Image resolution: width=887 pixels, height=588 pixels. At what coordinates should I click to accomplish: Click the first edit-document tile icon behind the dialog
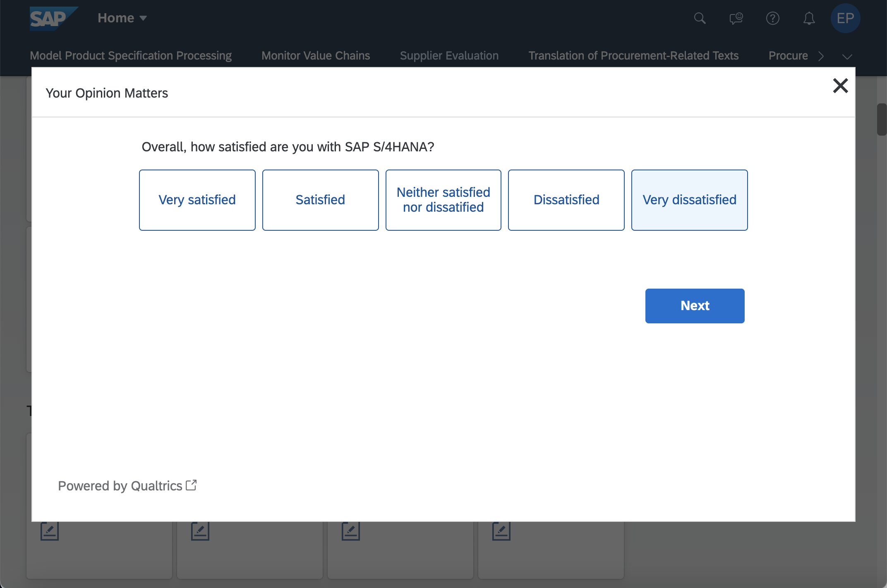50,531
